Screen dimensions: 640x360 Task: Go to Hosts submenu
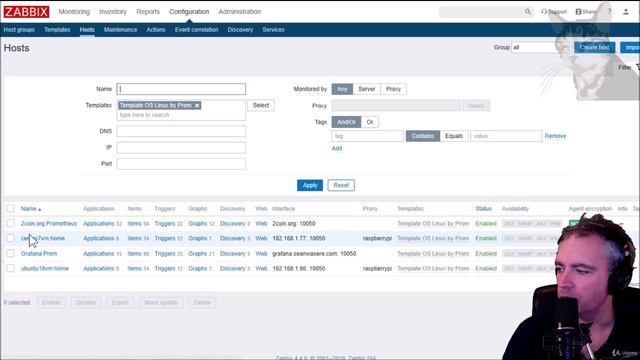(87, 30)
